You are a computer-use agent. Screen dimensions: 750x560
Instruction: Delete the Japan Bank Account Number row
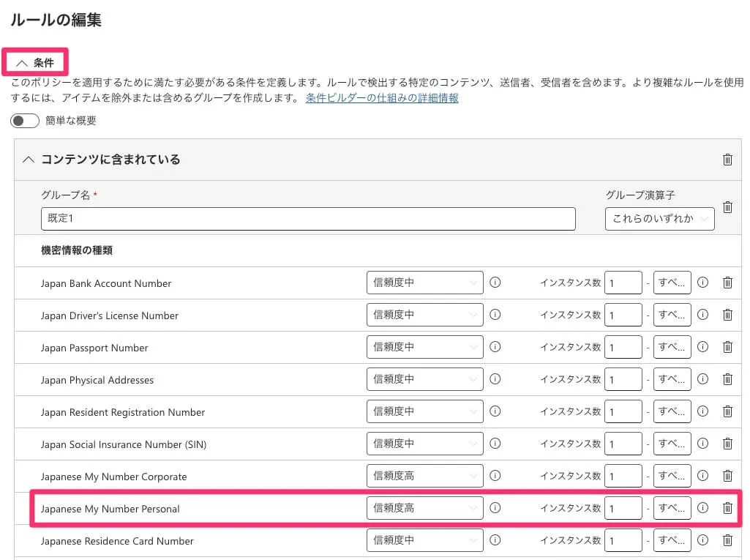pos(727,283)
